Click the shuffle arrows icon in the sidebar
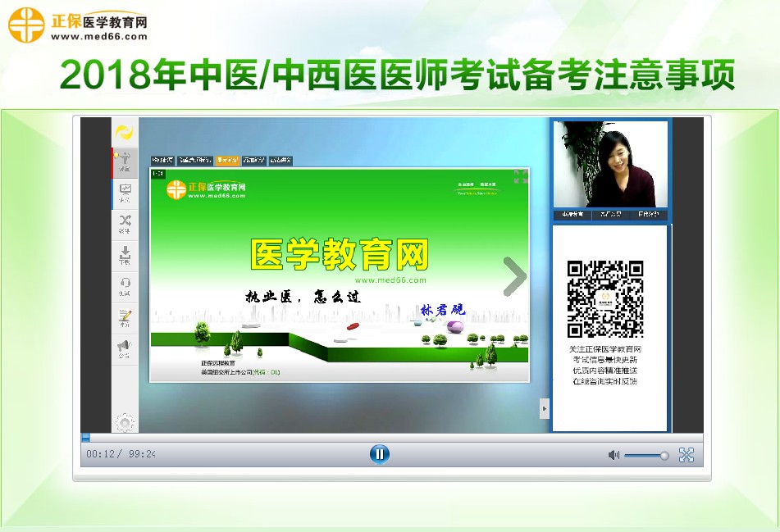Image resolution: width=780 pixels, height=532 pixels. pyautogui.click(x=125, y=223)
